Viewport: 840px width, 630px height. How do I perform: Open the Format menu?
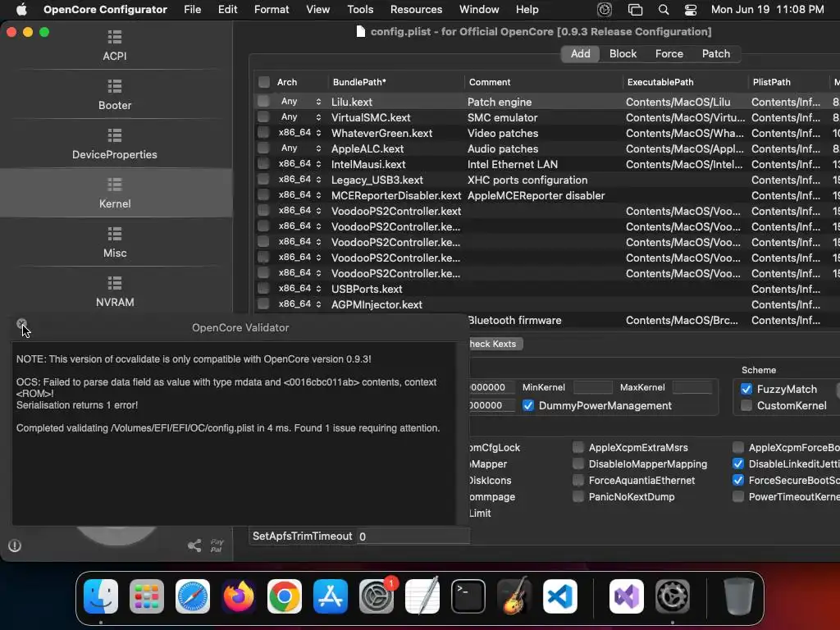272,10
